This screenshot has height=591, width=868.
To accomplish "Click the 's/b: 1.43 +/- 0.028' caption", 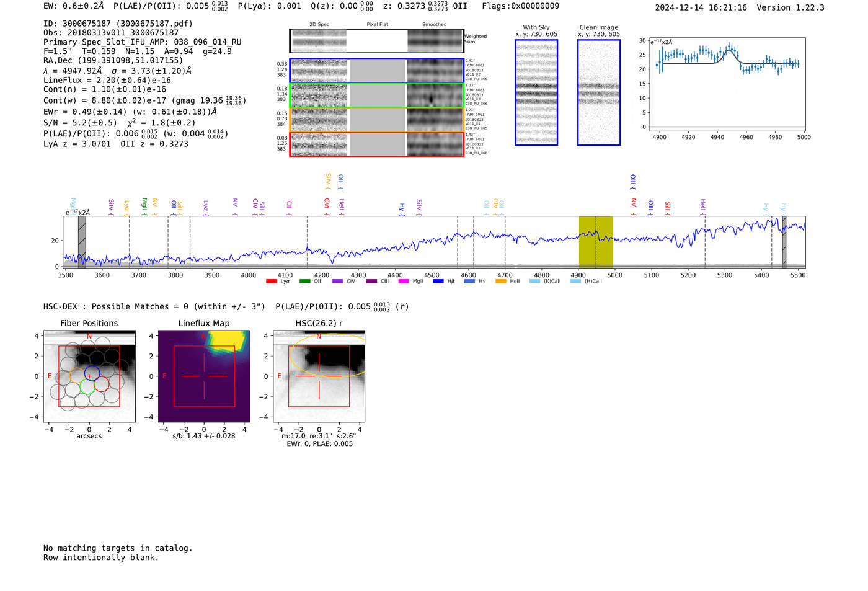I will [204, 436].
